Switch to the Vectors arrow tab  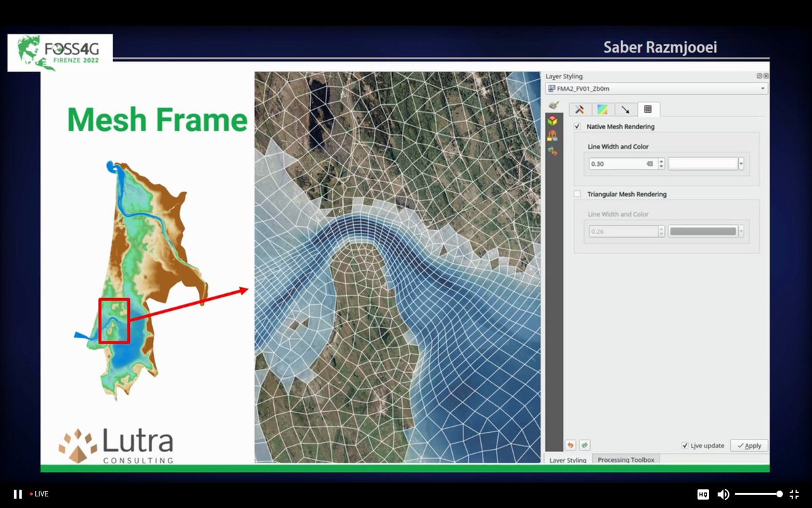click(625, 109)
